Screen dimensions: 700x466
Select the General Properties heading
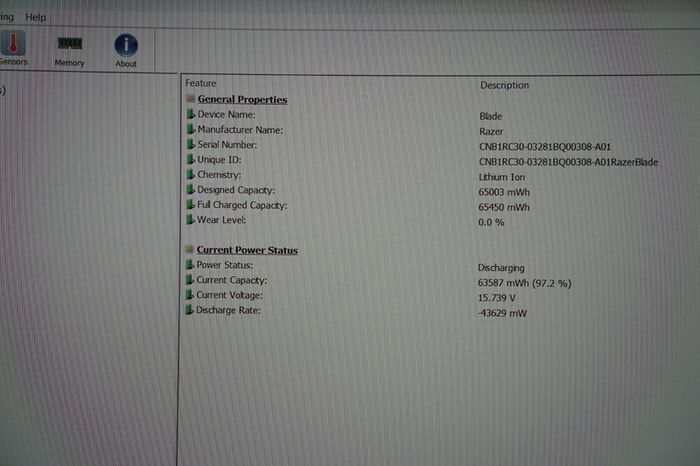(242, 100)
